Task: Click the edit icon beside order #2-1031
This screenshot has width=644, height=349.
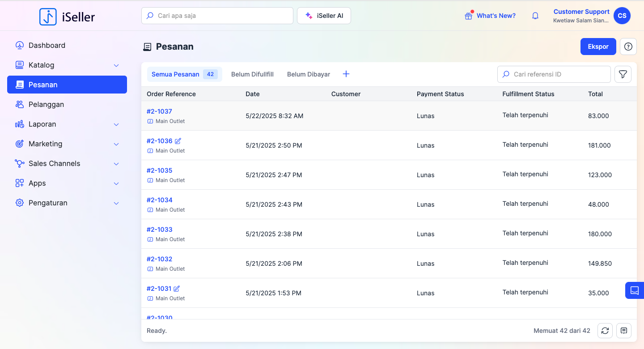Action: 177,289
